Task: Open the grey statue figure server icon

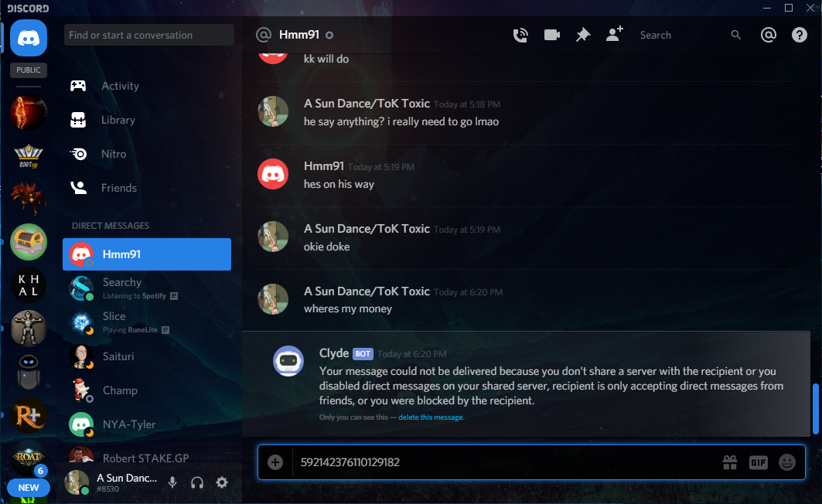Action: 29,329
